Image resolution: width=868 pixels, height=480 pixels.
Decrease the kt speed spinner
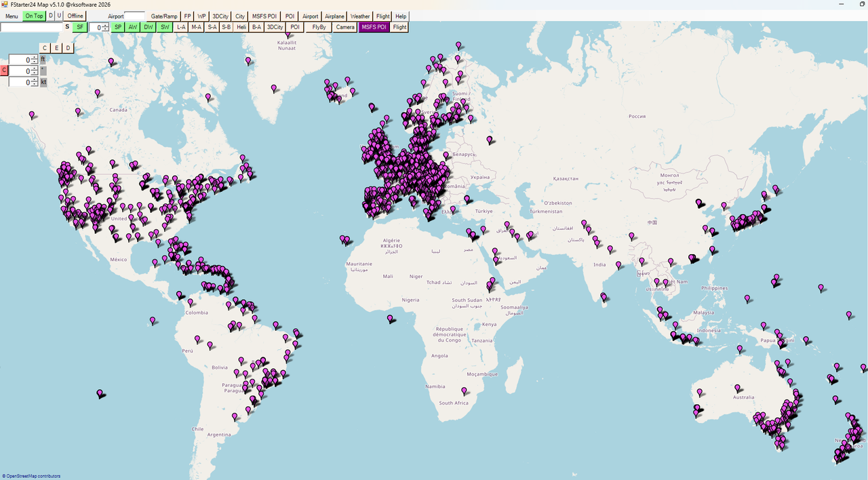point(35,84)
